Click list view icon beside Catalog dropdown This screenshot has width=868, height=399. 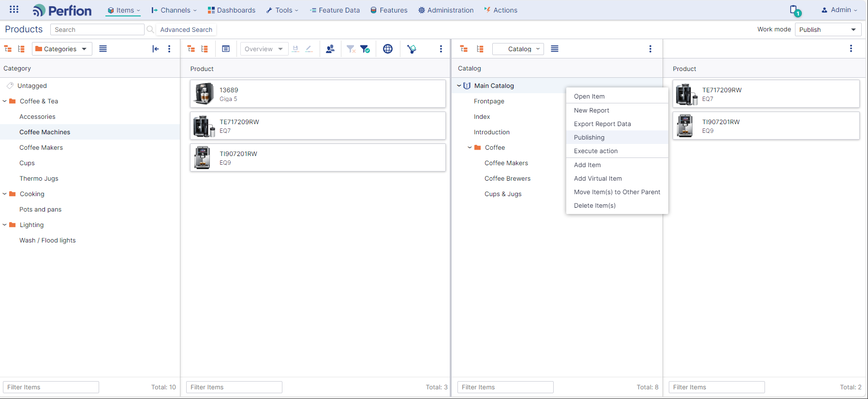[x=555, y=49]
